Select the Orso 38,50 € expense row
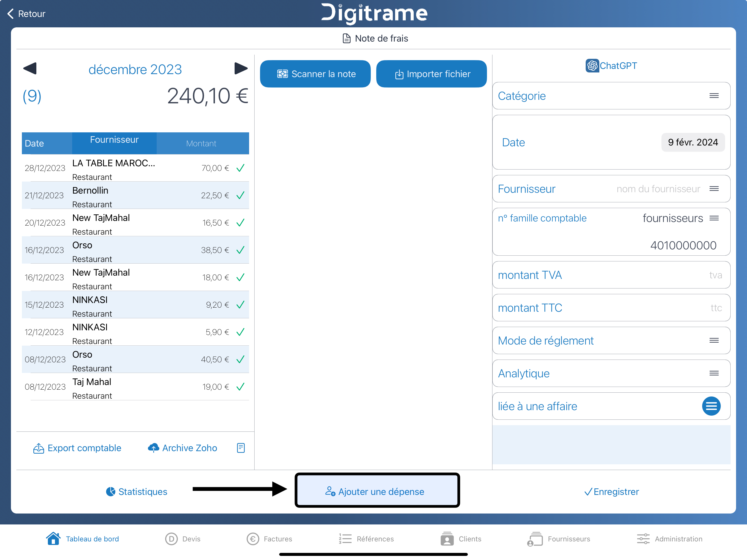 pos(135,250)
